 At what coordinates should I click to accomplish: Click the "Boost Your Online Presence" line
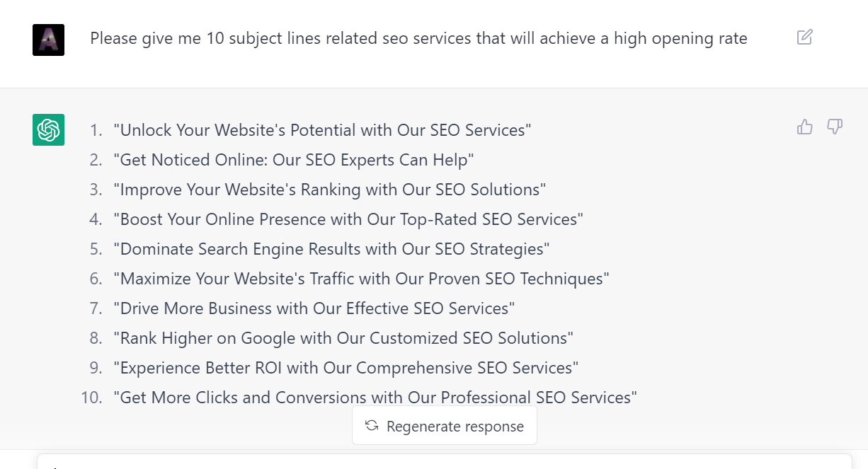[x=348, y=219]
